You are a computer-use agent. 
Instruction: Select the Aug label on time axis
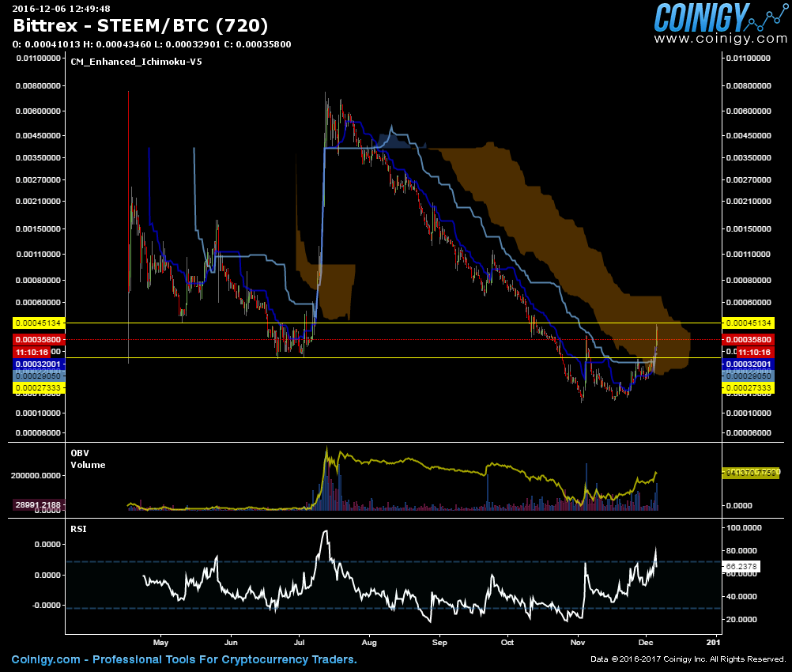tap(369, 643)
